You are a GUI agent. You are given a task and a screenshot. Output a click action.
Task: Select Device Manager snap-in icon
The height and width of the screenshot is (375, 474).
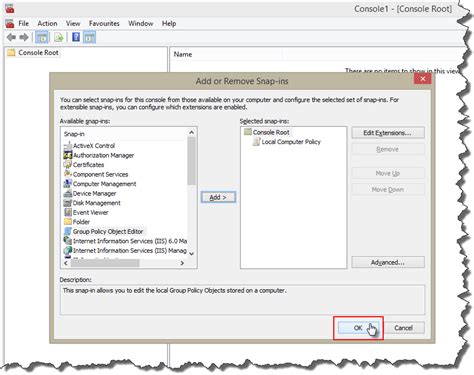pos(68,193)
